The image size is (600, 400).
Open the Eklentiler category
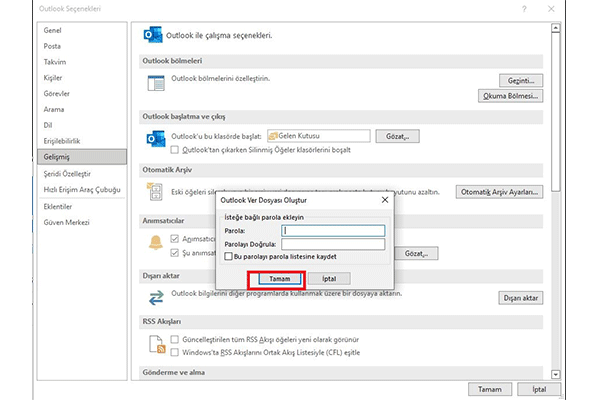pyautogui.click(x=58, y=207)
